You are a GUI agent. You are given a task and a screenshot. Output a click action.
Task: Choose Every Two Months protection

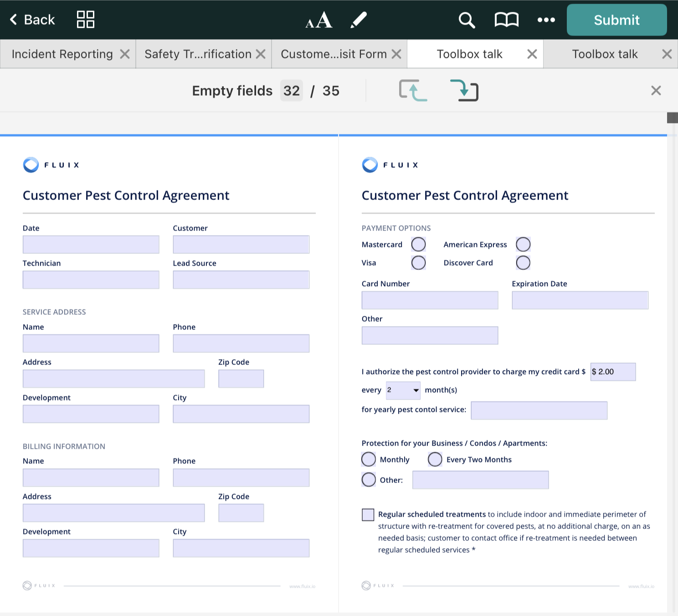pos(435,459)
